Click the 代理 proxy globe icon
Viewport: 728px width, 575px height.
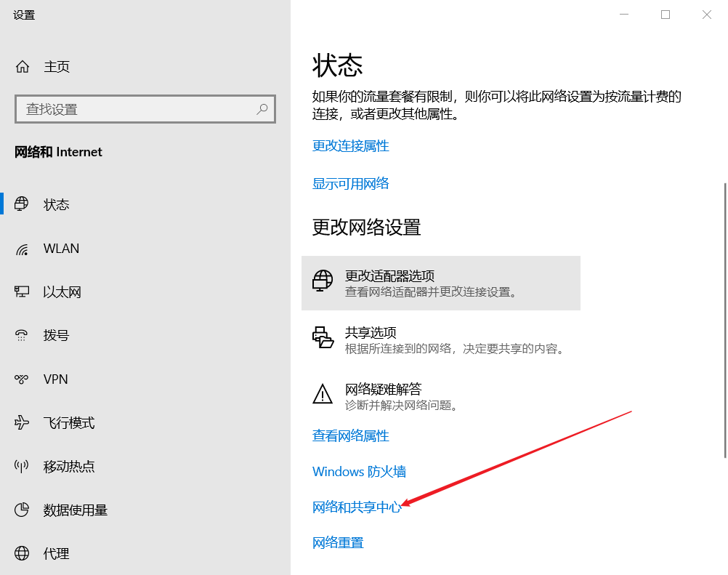point(21,553)
